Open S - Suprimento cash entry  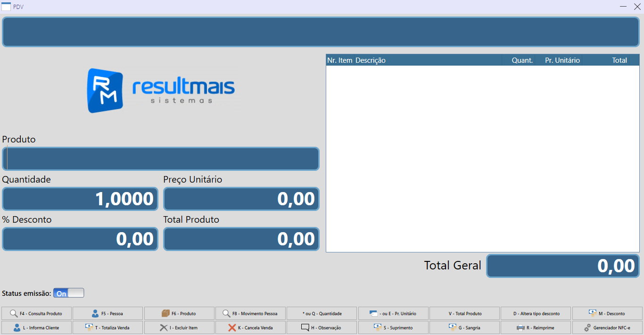(393, 327)
